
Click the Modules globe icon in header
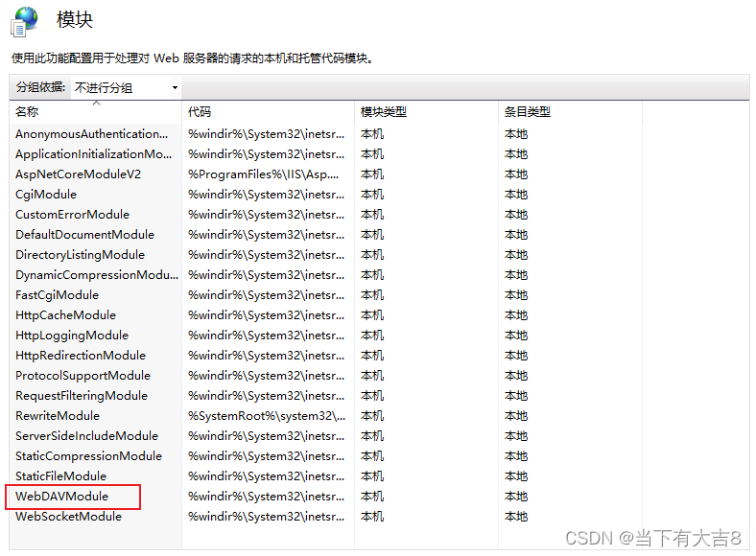(x=25, y=20)
